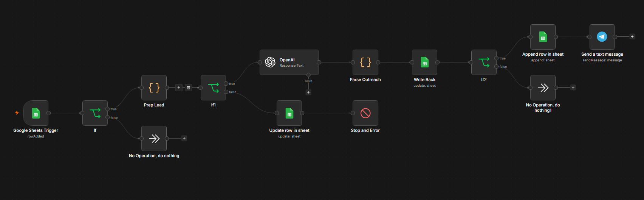Click the OpenAI node output connector
The height and width of the screenshot is (200, 644).
pyautogui.click(x=319, y=62)
